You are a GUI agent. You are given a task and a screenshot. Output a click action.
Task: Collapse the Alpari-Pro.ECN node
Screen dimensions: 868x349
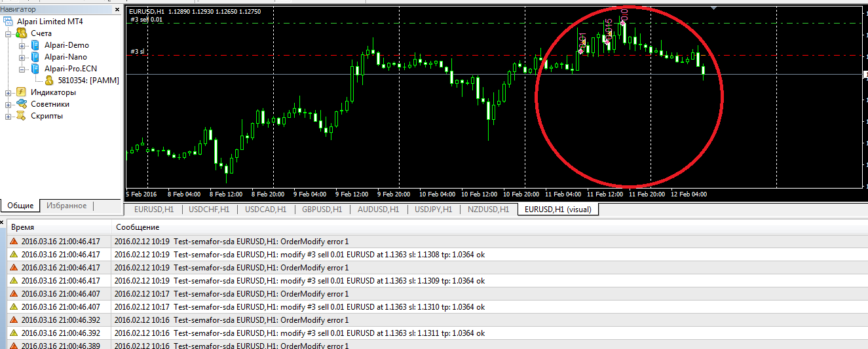(x=22, y=69)
